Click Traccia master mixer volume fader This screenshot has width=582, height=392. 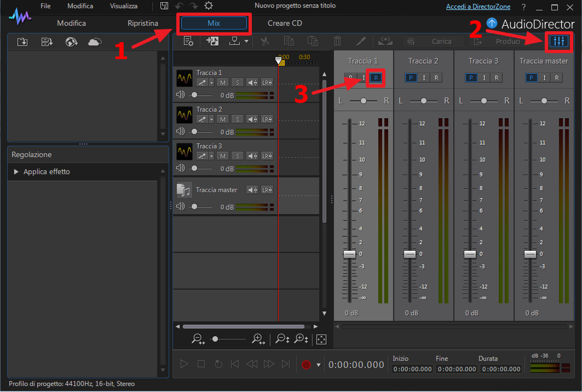(530, 254)
